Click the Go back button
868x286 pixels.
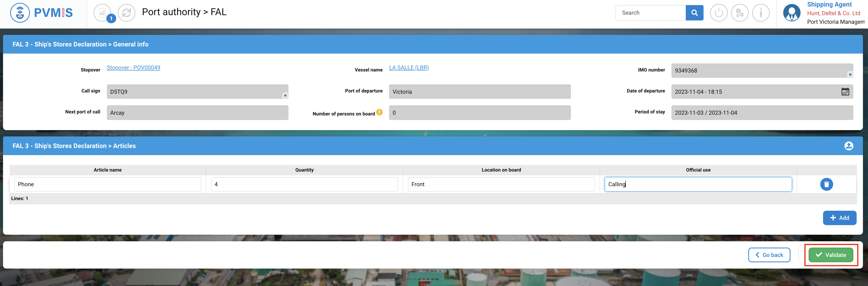tap(769, 255)
